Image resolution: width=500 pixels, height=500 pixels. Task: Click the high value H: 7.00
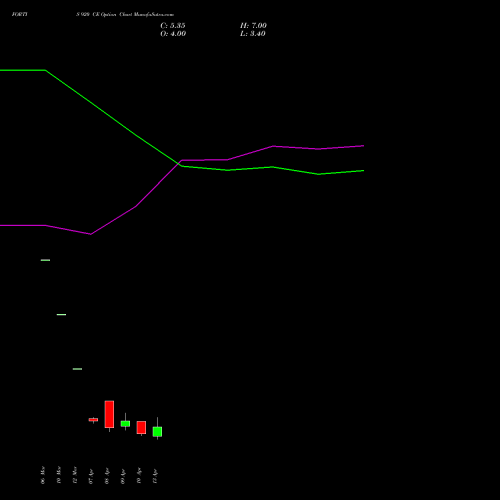[x=253, y=26]
